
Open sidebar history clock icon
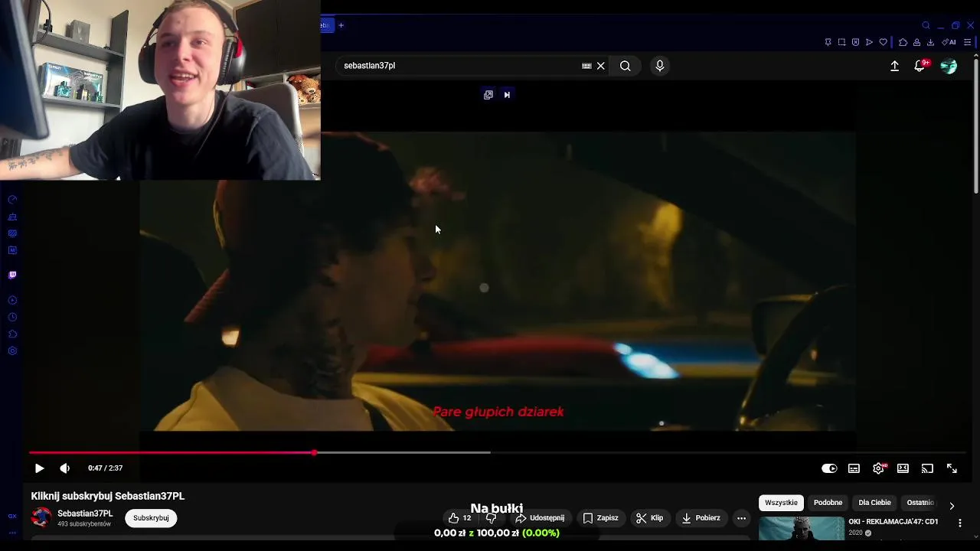pyautogui.click(x=12, y=318)
